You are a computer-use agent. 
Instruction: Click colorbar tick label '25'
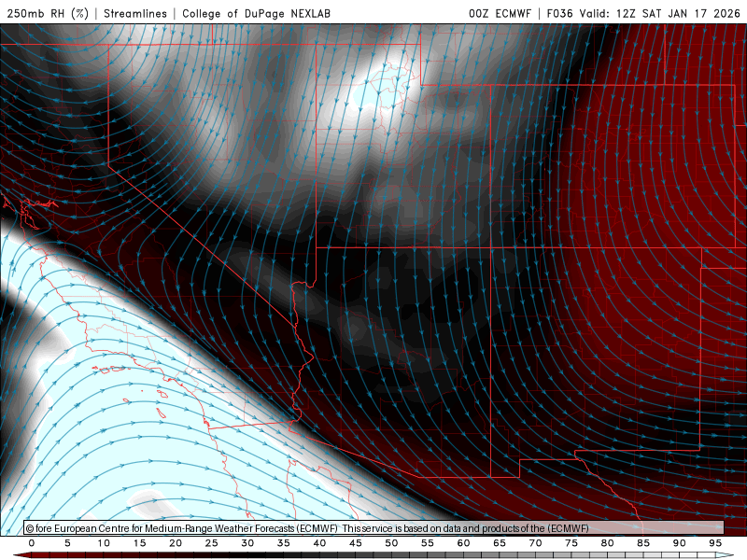click(x=212, y=543)
